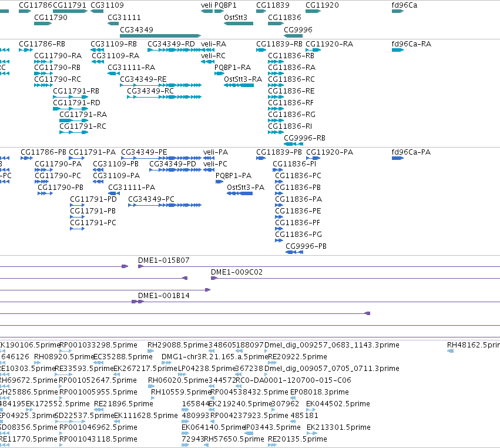Click EST RH08920.5prime label
Screen dimensions: 500x448
click(x=65, y=356)
